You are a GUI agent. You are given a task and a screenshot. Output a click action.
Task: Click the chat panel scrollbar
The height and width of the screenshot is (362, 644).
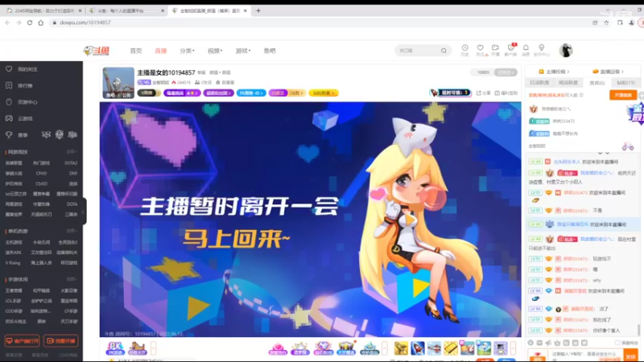[x=638, y=330]
